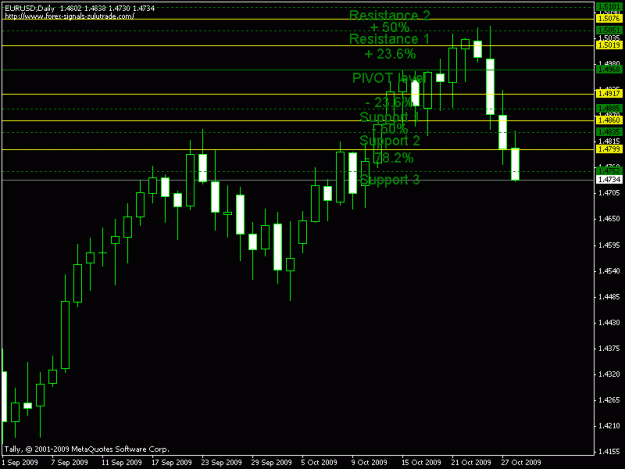Click the 1.4265 price scale value
Image resolution: width=625 pixels, height=469 pixels.
click(609, 400)
